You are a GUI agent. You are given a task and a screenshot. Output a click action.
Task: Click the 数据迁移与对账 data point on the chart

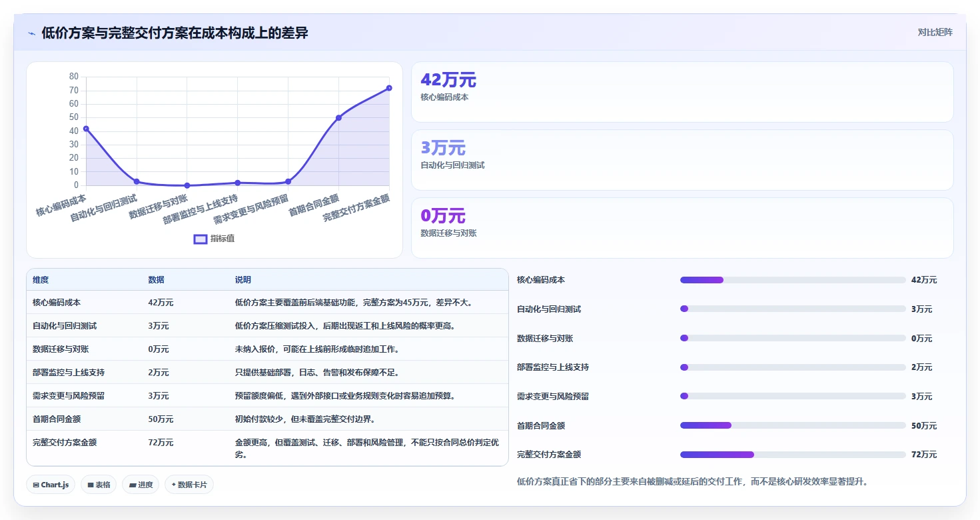pos(187,185)
